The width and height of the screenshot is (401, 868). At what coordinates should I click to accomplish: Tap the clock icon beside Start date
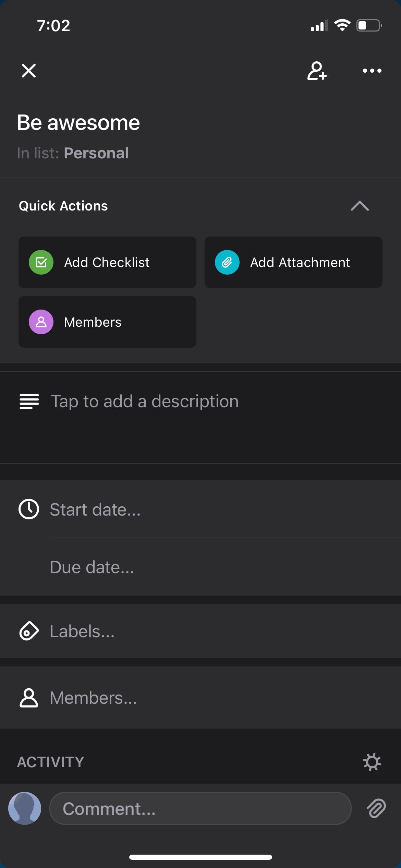29,509
